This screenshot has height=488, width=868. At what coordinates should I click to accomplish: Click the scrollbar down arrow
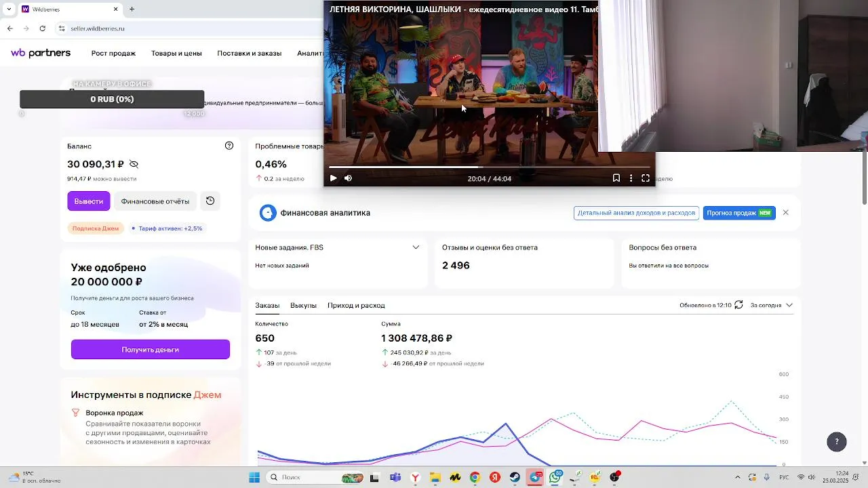point(865,462)
